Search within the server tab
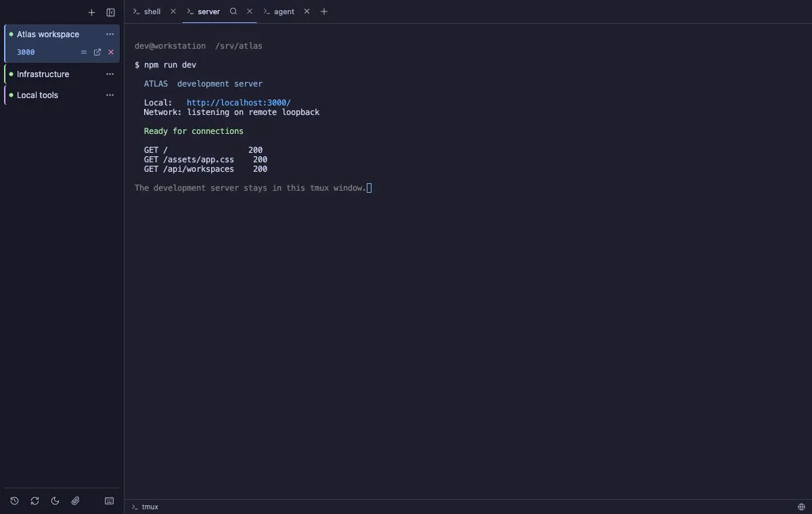 point(233,11)
